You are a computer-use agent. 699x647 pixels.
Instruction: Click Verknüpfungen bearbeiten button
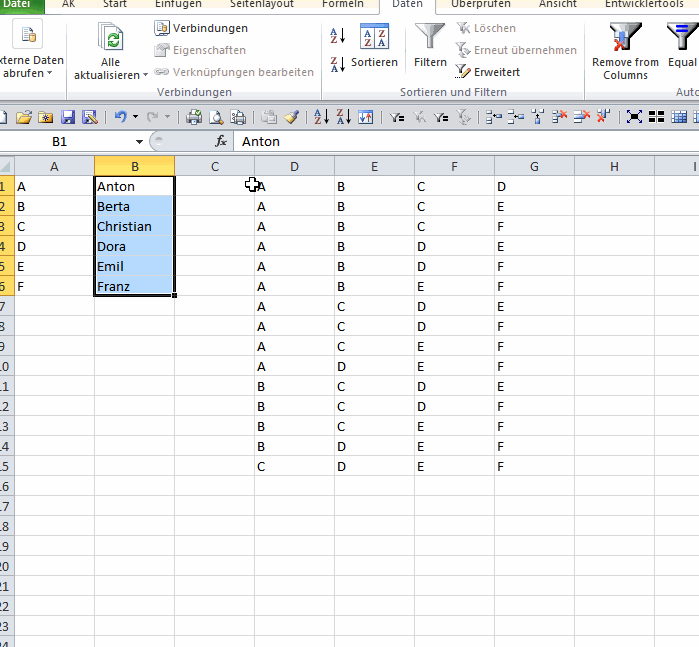[x=234, y=72]
